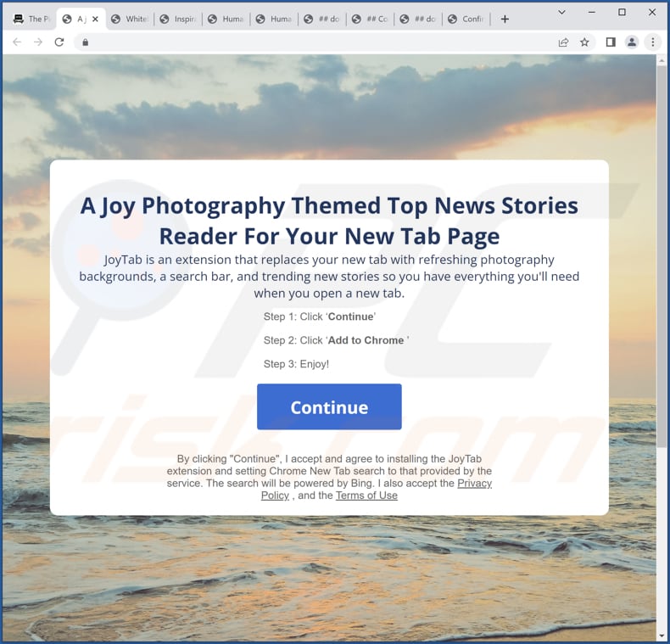Open the browser side panel icon
Image resolution: width=670 pixels, height=644 pixels.
[x=611, y=42]
